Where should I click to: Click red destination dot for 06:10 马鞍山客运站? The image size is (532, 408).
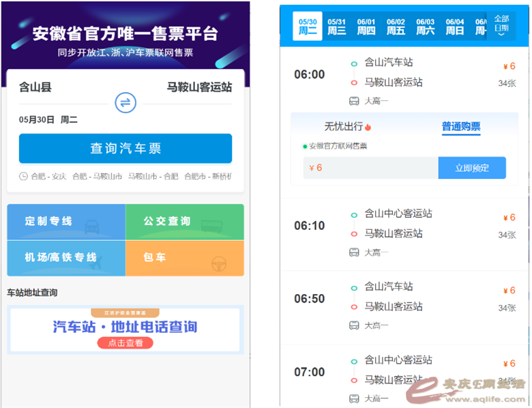(x=354, y=234)
